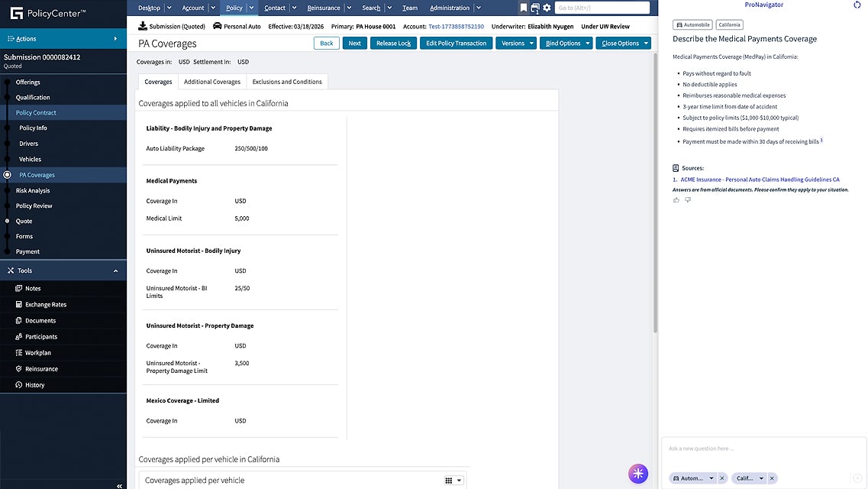Click thumbs down on ProNavigator answer
This screenshot has height=489, width=868.
[x=688, y=200]
